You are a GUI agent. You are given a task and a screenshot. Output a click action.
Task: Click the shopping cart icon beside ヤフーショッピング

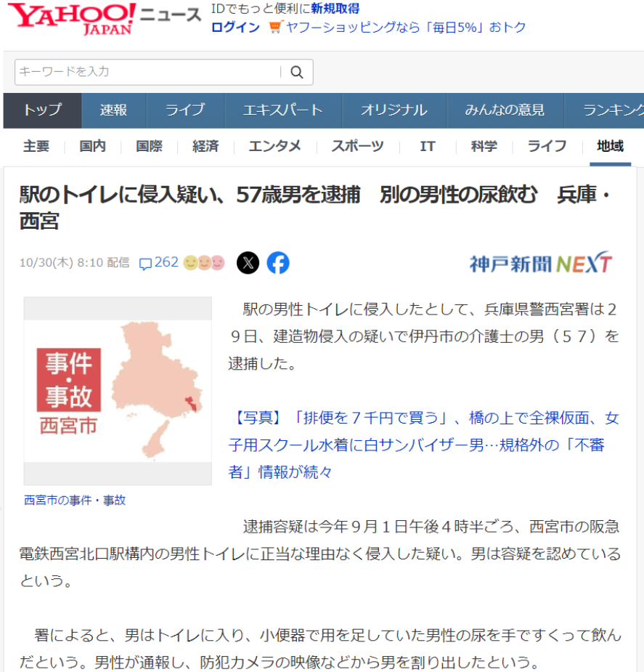(x=274, y=28)
